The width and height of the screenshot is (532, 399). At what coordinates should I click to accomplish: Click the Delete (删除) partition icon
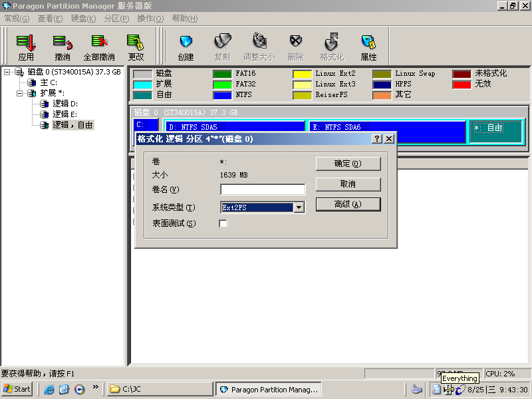(295, 41)
